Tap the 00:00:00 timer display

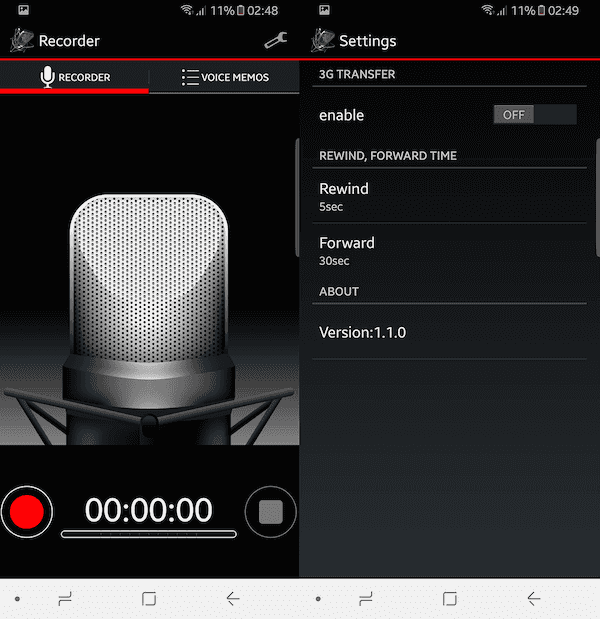(149, 510)
